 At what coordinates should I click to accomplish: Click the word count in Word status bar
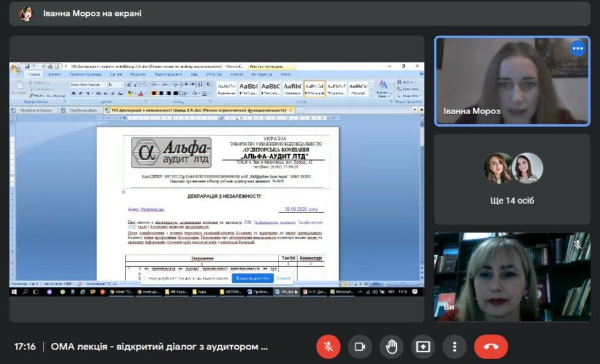click(58, 284)
